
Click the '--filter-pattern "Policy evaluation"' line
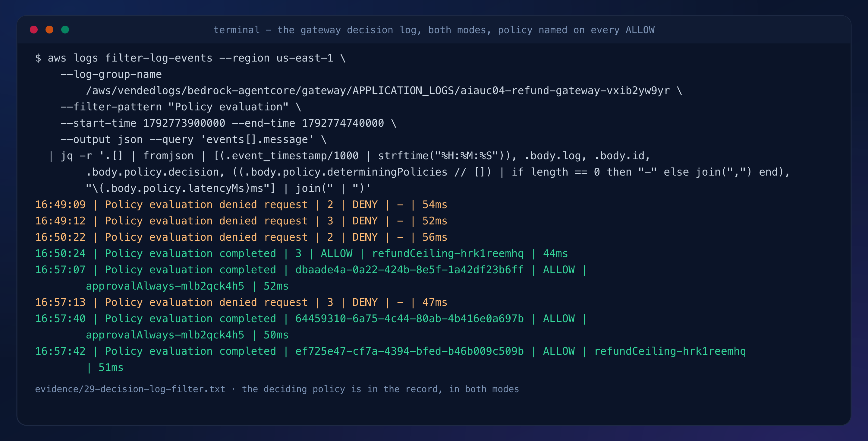coord(181,107)
